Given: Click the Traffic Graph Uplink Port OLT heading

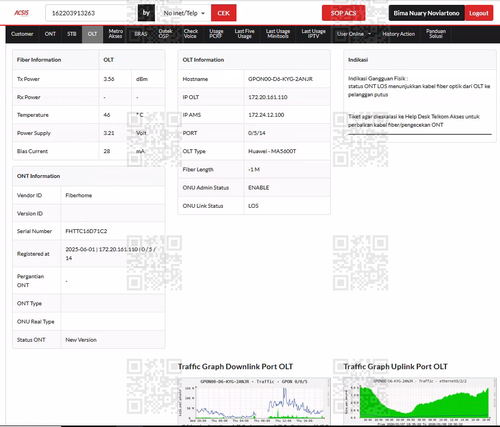Looking at the screenshot, I should 396,367.
